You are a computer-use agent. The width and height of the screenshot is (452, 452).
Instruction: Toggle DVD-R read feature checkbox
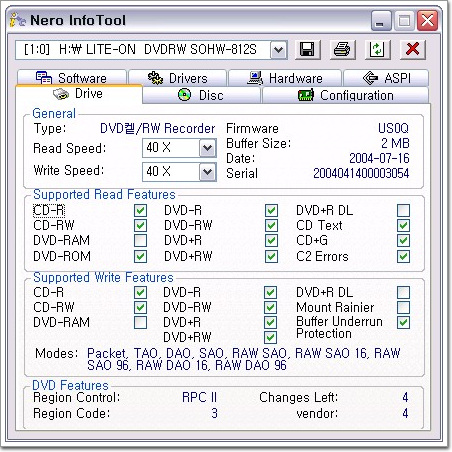pyautogui.click(x=271, y=210)
